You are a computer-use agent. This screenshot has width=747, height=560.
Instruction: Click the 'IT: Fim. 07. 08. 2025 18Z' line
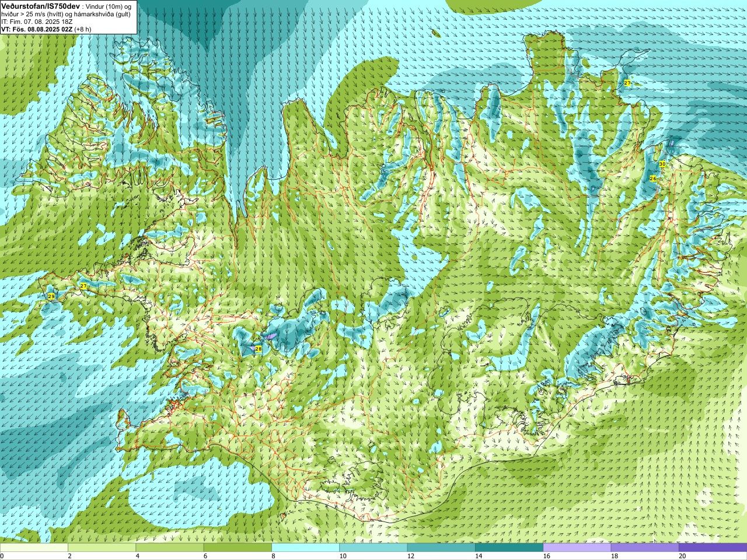[37, 22]
